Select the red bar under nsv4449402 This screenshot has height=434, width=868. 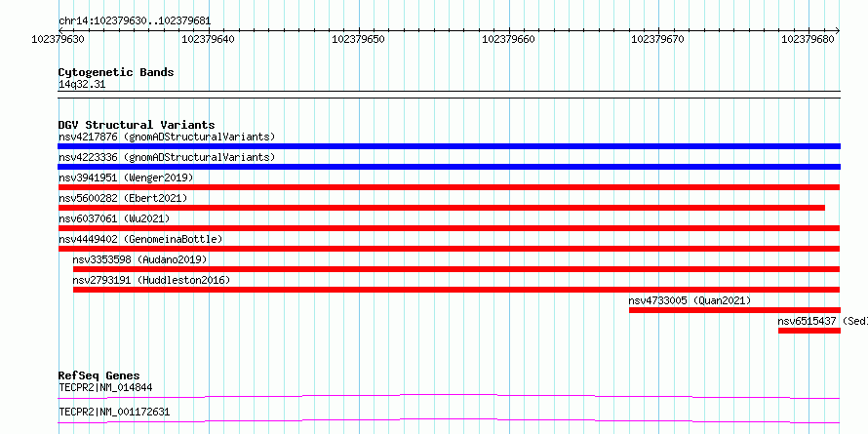point(449,249)
